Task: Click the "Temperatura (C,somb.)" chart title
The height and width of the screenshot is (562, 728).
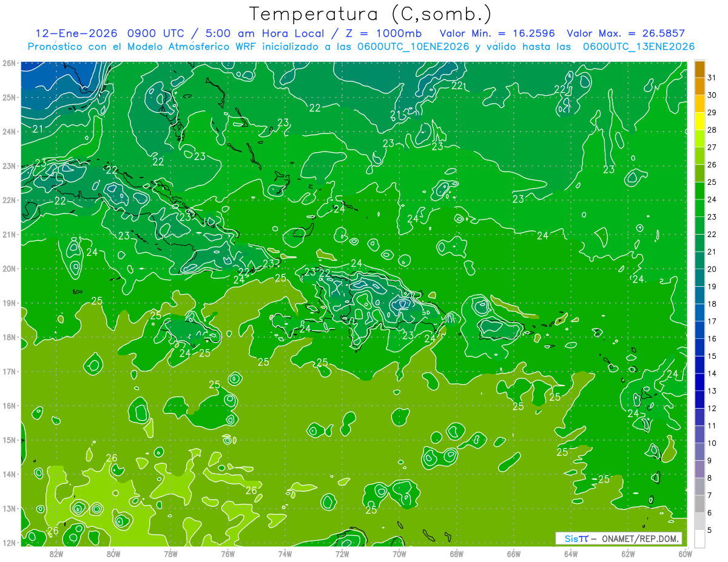Action: 371,15
